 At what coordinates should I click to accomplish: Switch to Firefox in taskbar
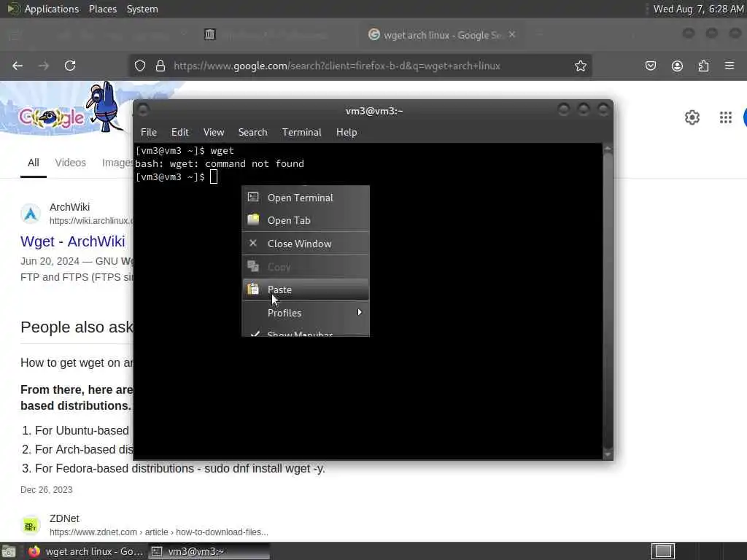[85, 551]
